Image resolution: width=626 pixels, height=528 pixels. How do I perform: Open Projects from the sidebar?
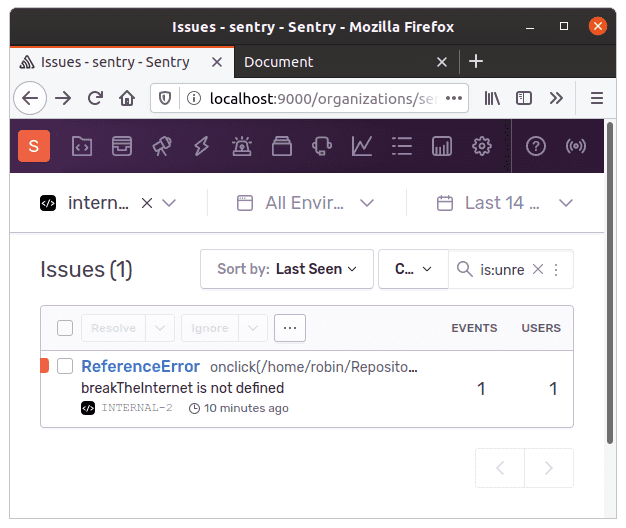[x=82, y=146]
